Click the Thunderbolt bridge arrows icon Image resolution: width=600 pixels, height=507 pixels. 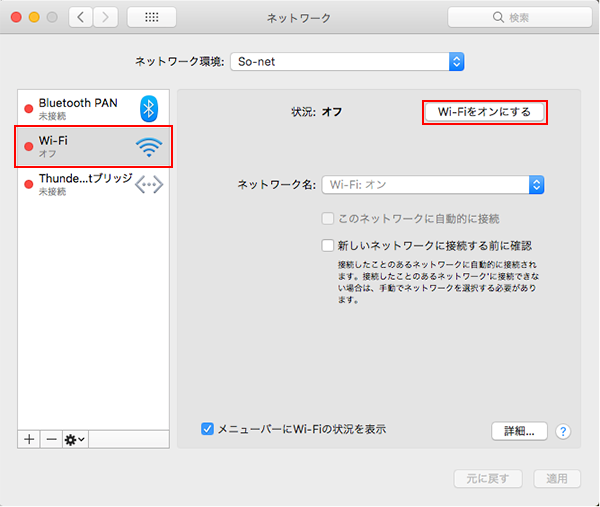149,184
